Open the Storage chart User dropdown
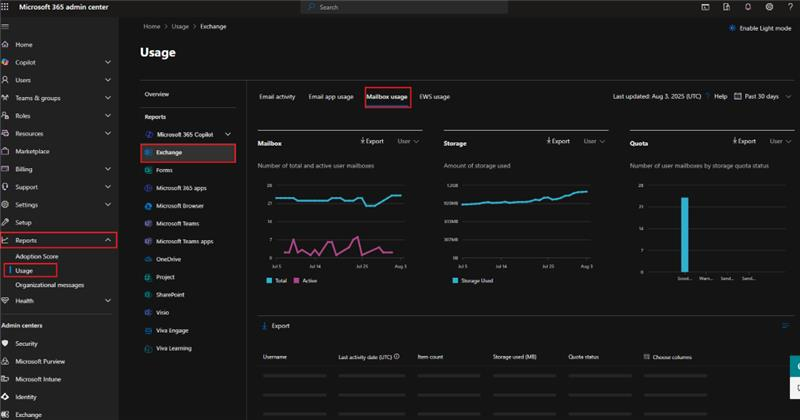 tap(594, 141)
